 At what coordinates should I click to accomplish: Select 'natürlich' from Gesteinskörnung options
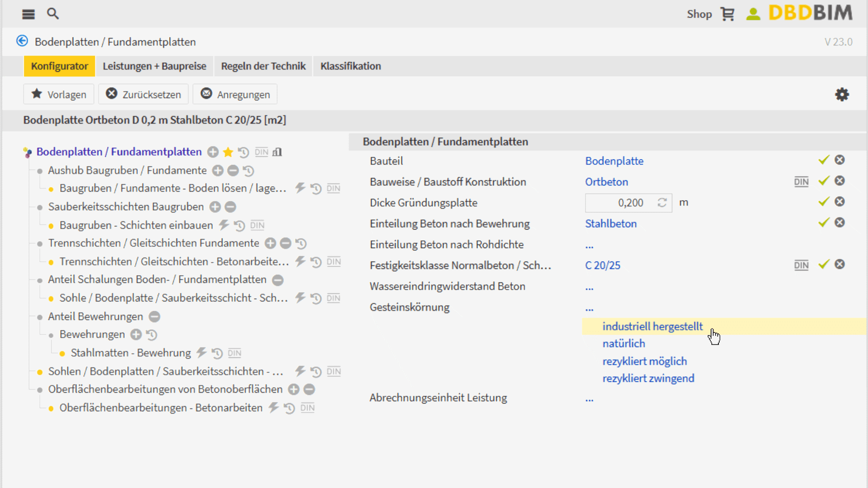(623, 343)
